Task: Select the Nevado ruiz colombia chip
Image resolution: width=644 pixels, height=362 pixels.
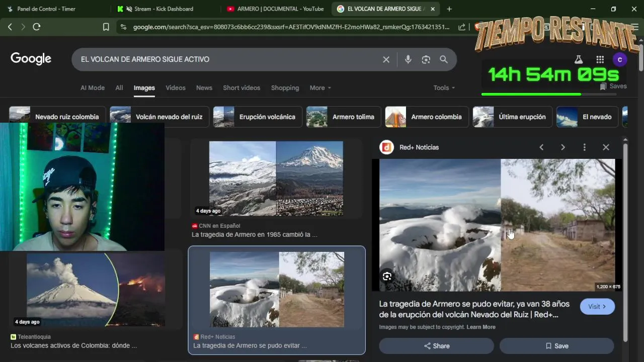Action: [x=57, y=117]
